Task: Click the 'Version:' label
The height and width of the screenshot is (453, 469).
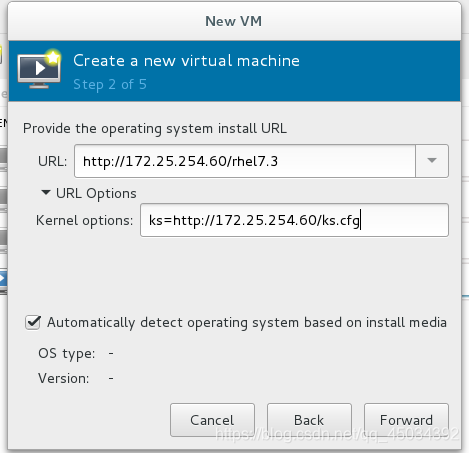Action: tap(64, 378)
